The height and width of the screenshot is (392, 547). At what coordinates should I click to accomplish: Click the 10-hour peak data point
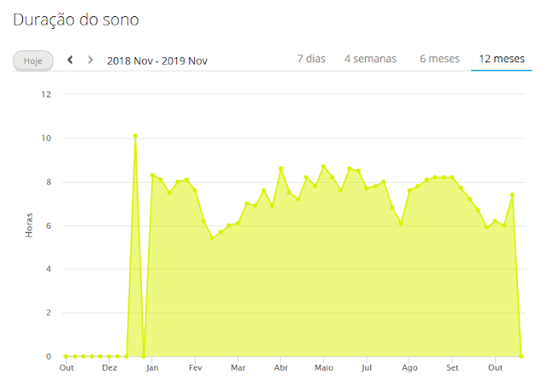tap(135, 136)
